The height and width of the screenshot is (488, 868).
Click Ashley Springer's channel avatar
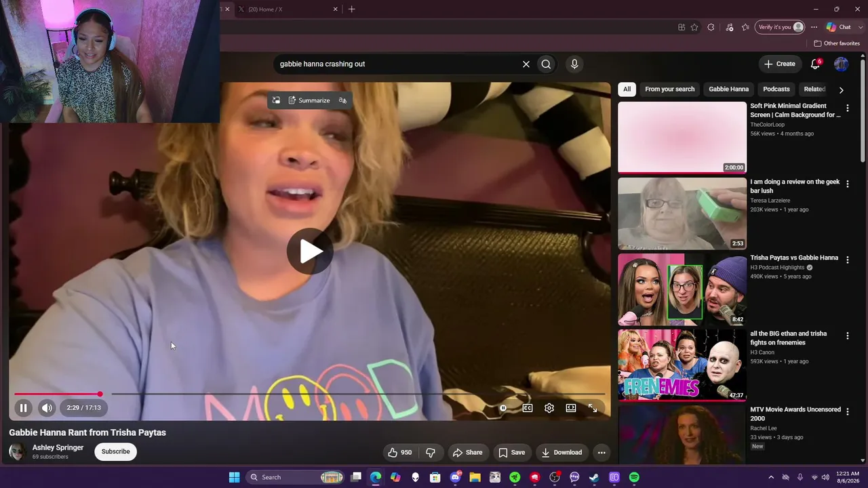pyautogui.click(x=18, y=452)
